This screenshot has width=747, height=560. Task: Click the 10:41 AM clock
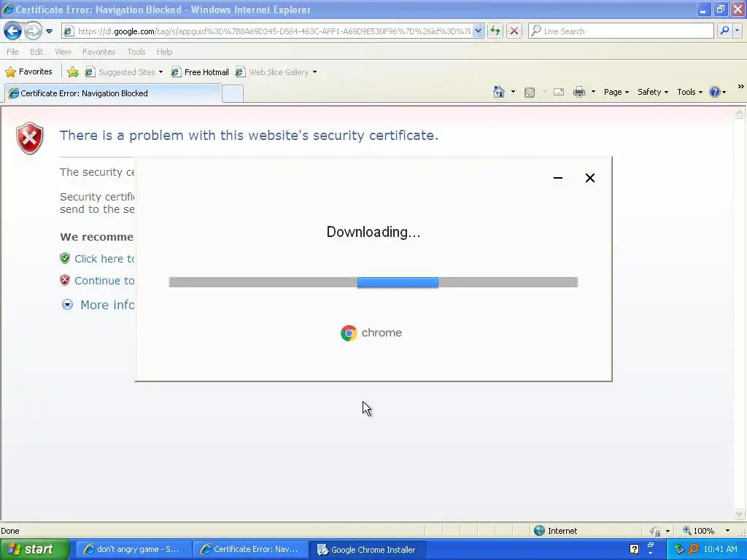[x=720, y=550]
